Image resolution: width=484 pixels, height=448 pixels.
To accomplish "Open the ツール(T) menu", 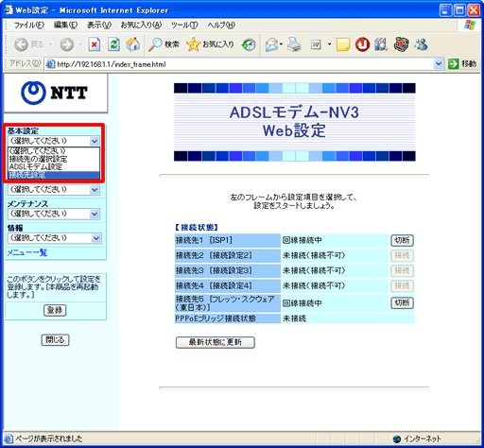I will [x=184, y=25].
